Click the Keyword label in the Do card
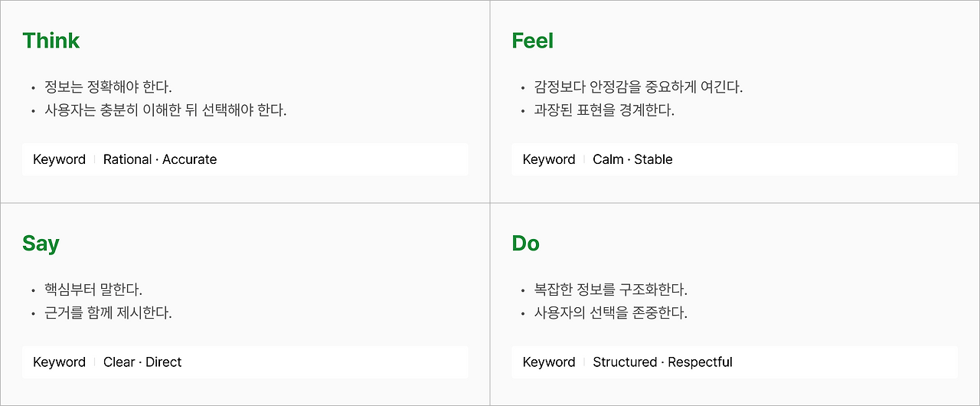Viewport: 980px width, 406px height. 548,362
